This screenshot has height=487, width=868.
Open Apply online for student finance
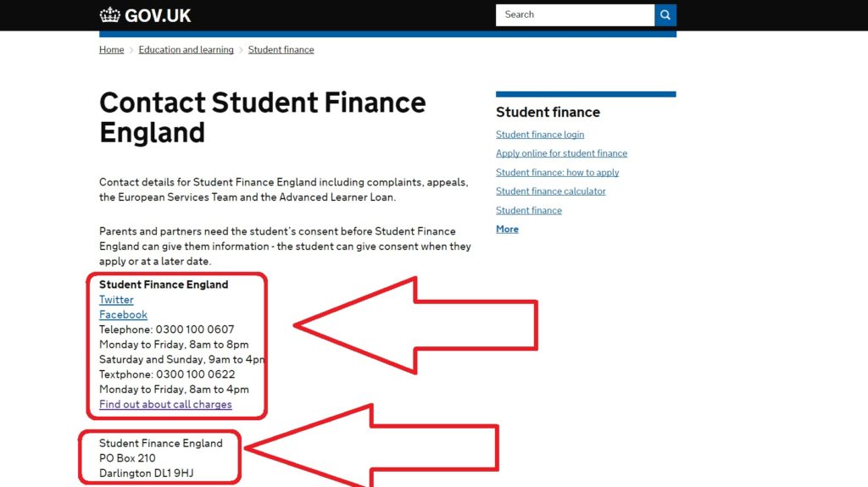(x=561, y=153)
